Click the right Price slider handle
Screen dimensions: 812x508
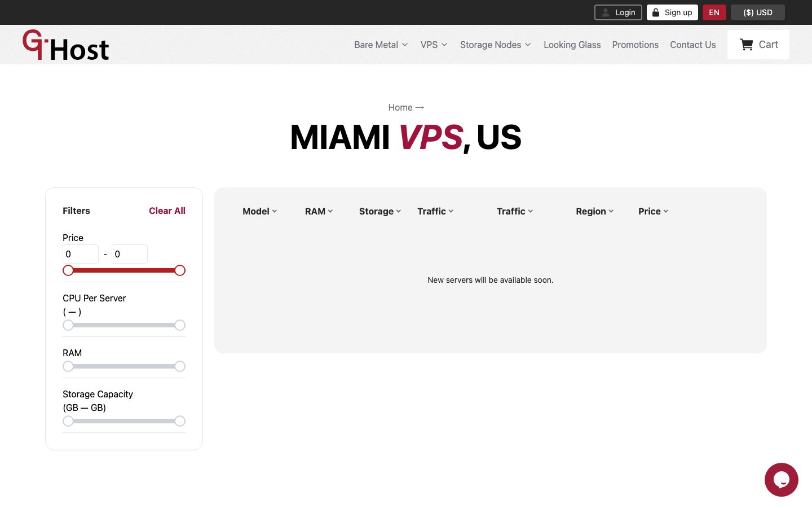click(x=180, y=270)
